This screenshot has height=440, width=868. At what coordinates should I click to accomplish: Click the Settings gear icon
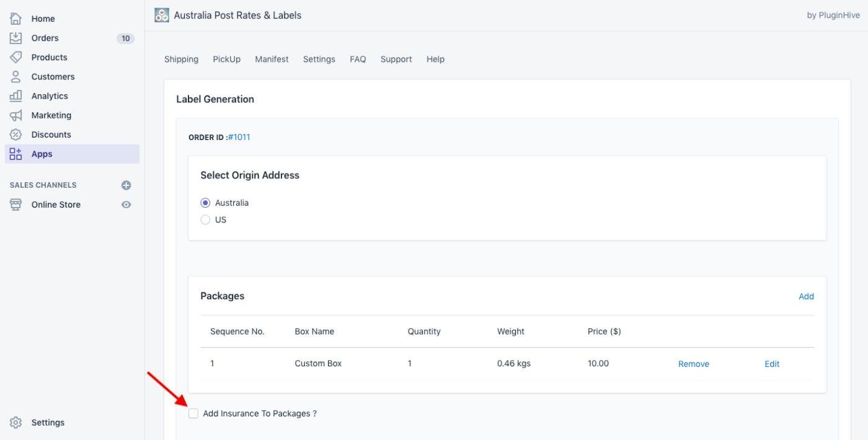[x=16, y=423]
